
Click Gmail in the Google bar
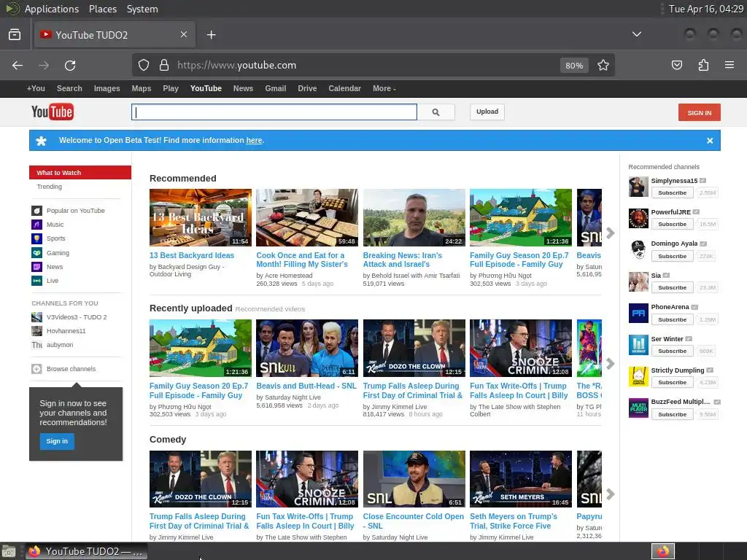pos(275,88)
